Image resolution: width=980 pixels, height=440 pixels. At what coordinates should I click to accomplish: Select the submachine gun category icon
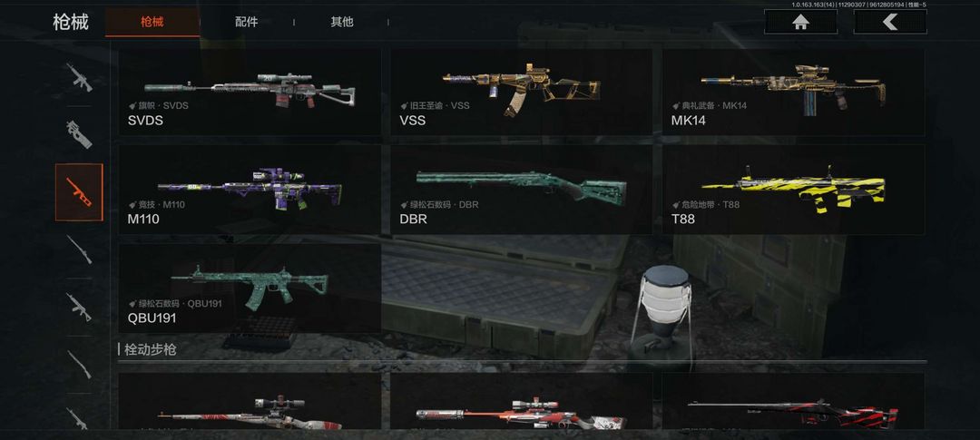click(79, 134)
